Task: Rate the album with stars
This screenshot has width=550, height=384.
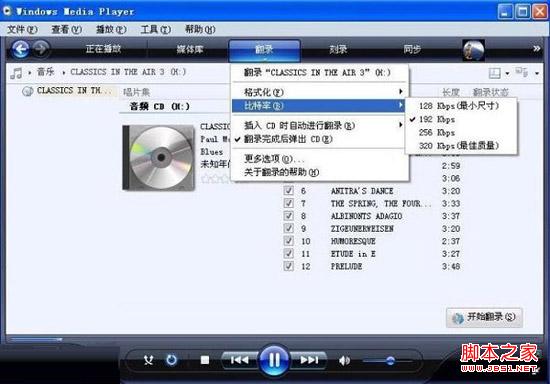Action: click(x=216, y=179)
